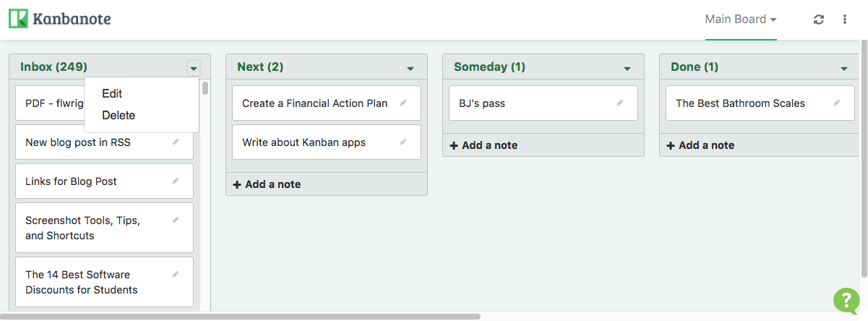Viewport: 868px width, 321px height.
Task: Click 'Add a note' in Someday column
Action: pyautogui.click(x=484, y=145)
